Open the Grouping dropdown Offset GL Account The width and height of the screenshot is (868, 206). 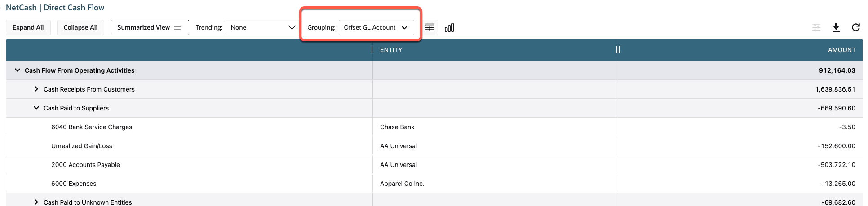[x=376, y=27]
